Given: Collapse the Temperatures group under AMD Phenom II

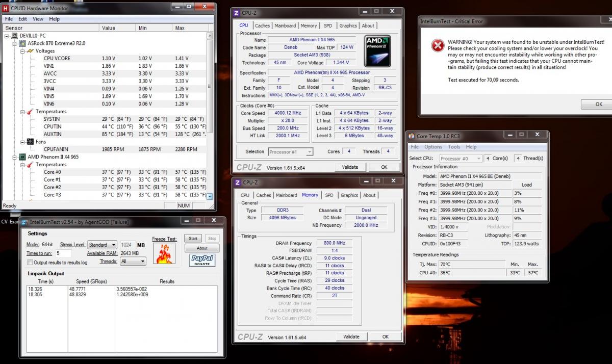Looking at the screenshot, I should 22,165.
